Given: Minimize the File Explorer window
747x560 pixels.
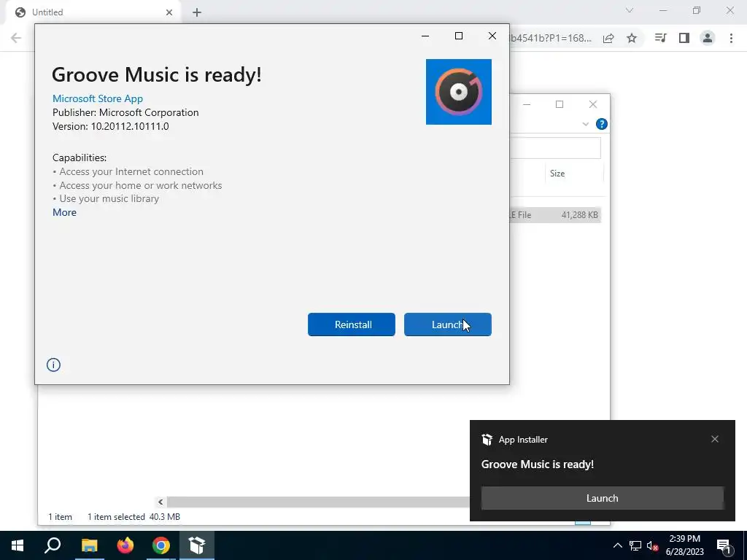Looking at the screenshot, I should click(x=527, y=104).
